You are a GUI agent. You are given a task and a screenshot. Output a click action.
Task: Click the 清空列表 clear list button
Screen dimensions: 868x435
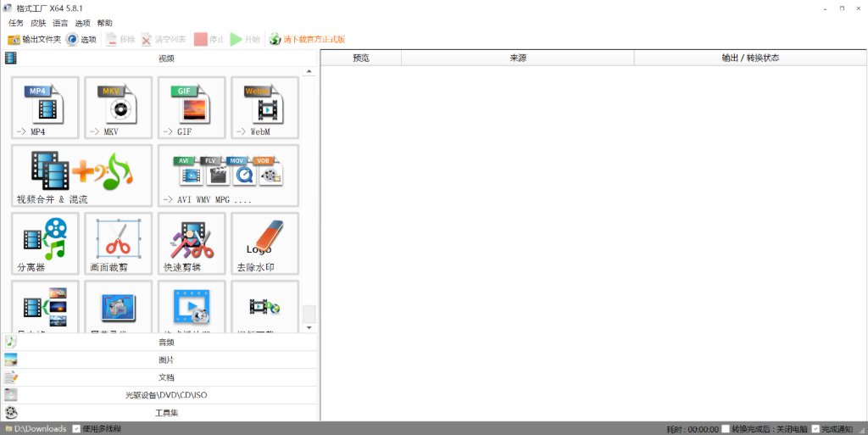pos(164,39)
